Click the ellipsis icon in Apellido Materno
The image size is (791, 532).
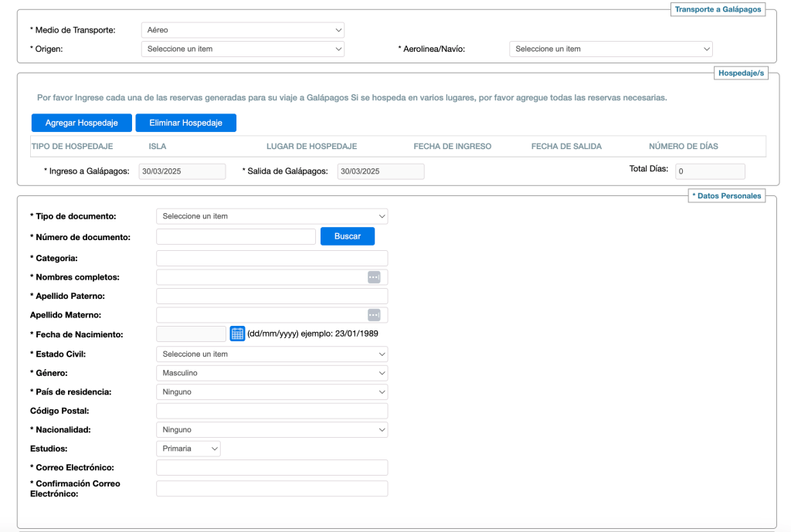pyautogui.click(x=374, y=315)
